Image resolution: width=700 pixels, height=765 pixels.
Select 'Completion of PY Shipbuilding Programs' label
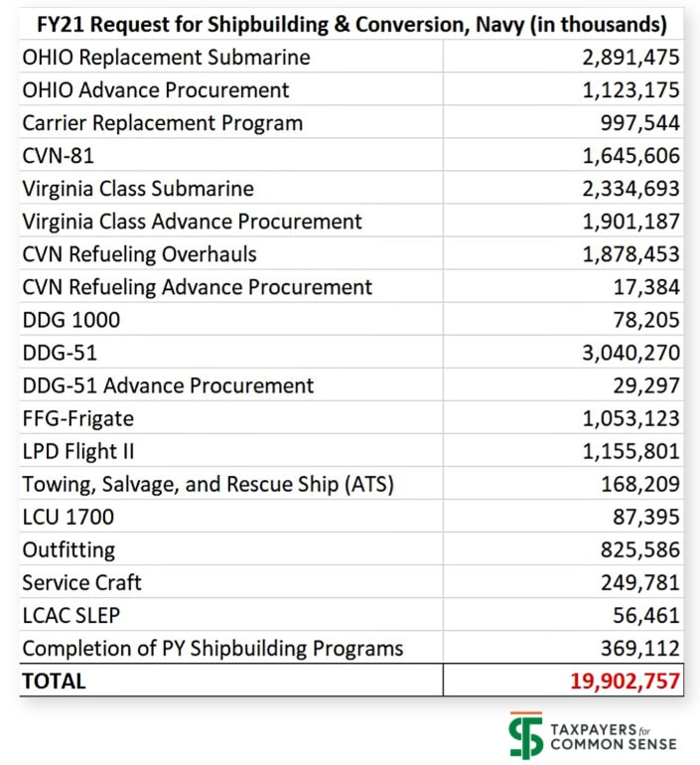click(212, 649)
